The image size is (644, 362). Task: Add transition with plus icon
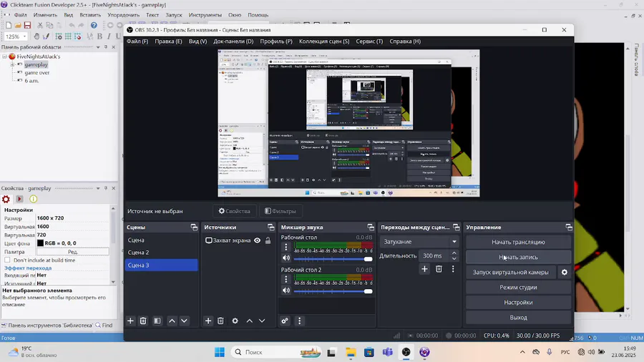click(x=424, y=269)
